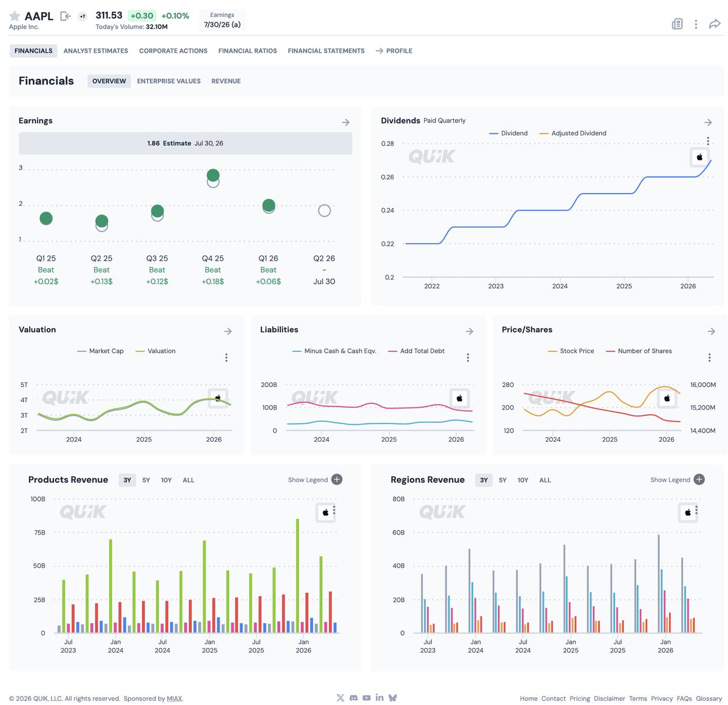The height and width of the screenshot is (705, 728).
Task: Click the Apple logo in the Price/Shares chart
Action: click(667, 398)
